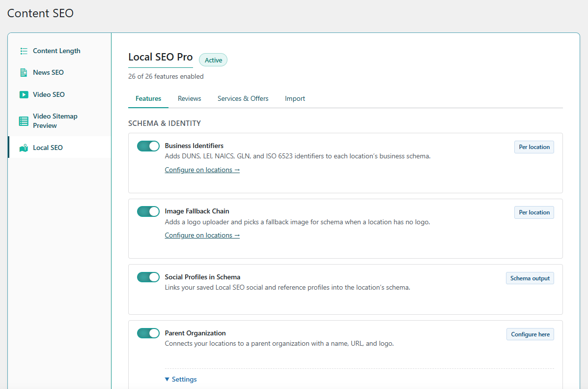
Task: Switch to the Reviews tab
Action: point(190,99)
